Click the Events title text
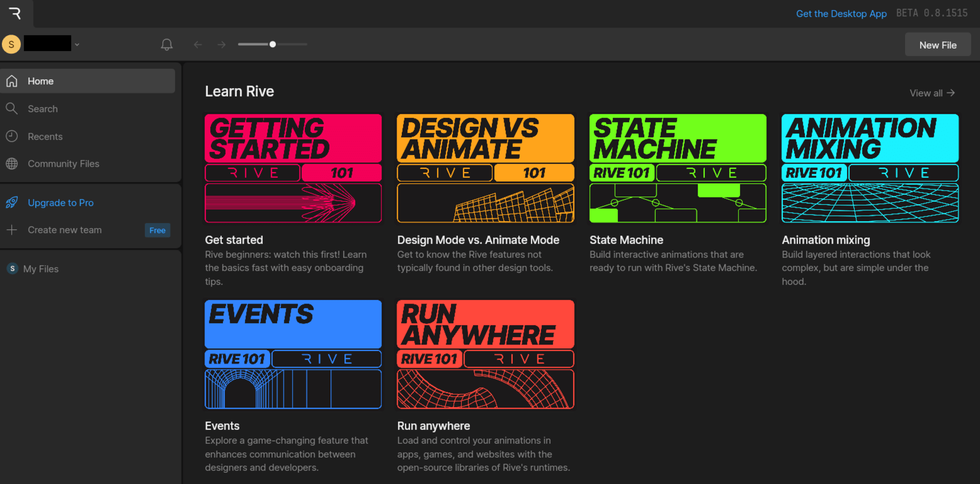Viewport: 980px width, 484px height. [x=222, y=426]
